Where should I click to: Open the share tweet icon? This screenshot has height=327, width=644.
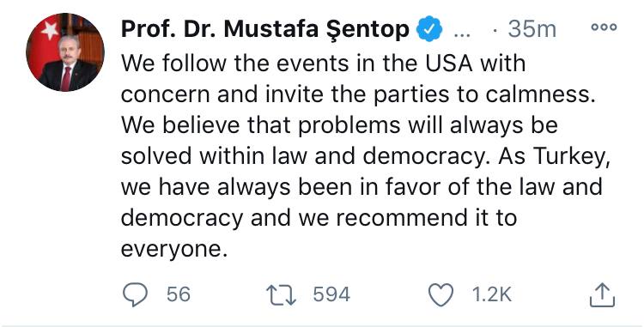point(603,294)
